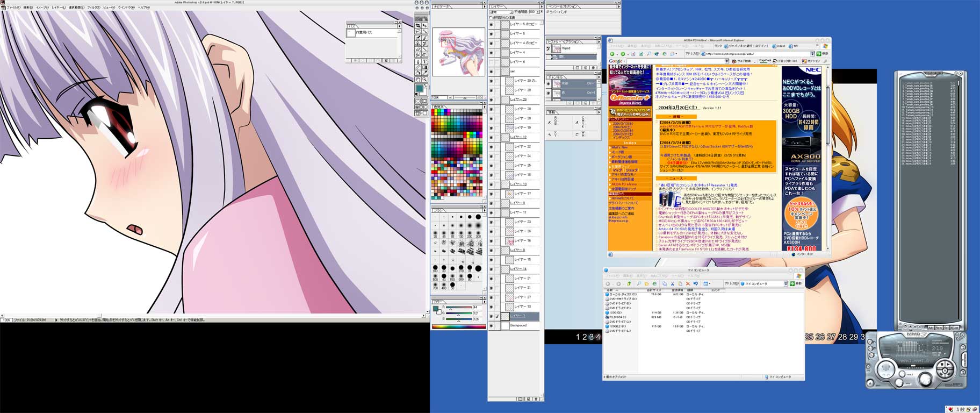Select the Eyedropper tool
This screenshot has height=413, width=980.
pos(425,73)
